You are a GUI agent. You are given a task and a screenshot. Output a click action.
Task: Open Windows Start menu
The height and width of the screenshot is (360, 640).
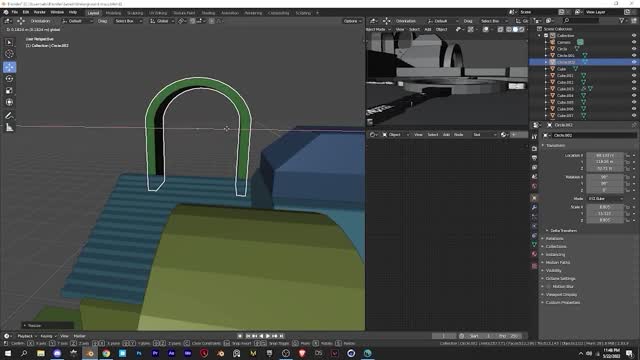[8, 353]
